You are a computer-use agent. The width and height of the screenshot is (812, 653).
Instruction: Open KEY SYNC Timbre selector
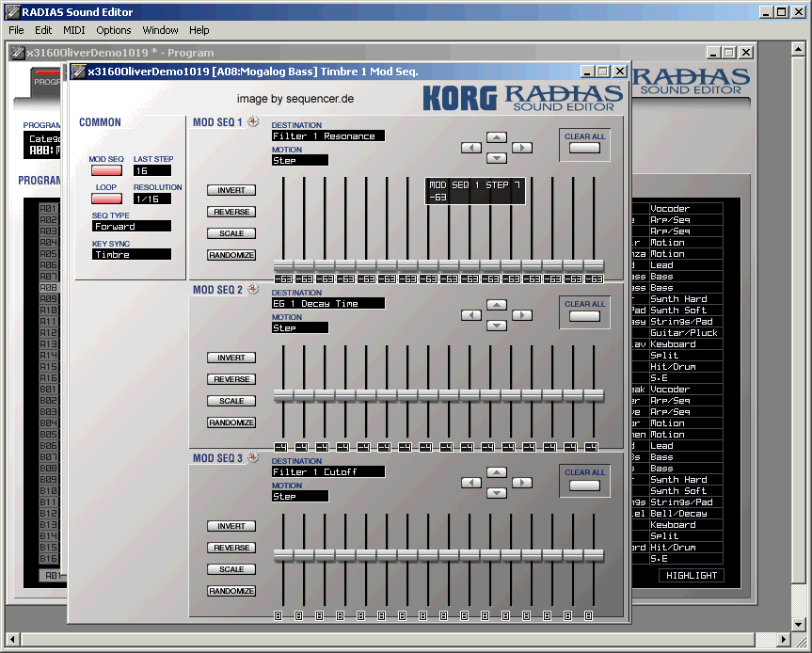pyautogui.click(x=132, y=254)
